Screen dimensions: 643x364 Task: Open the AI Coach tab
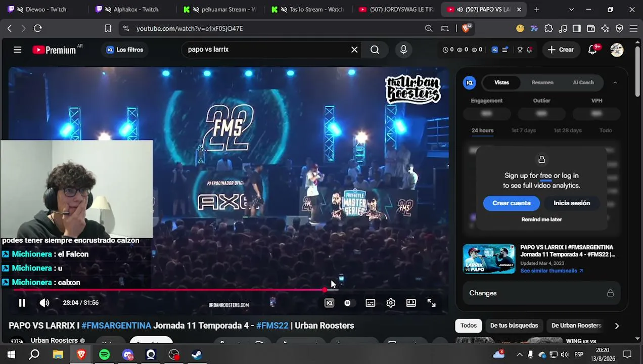tap(583, 82)
